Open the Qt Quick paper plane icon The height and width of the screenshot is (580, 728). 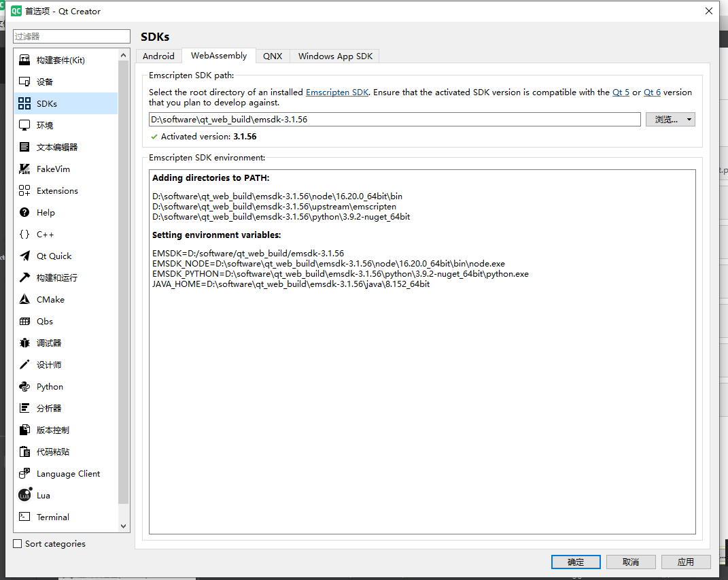click(24, 256)
